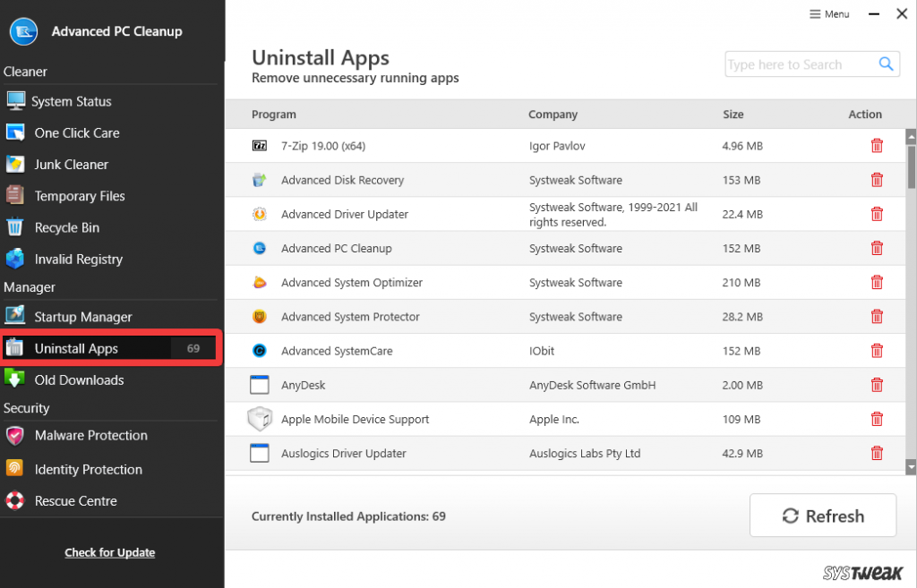This screenshot has height=588, width=917.
Task: Delete Advanced SystemCare using its trash icon
Action: [x=877, y=351]
